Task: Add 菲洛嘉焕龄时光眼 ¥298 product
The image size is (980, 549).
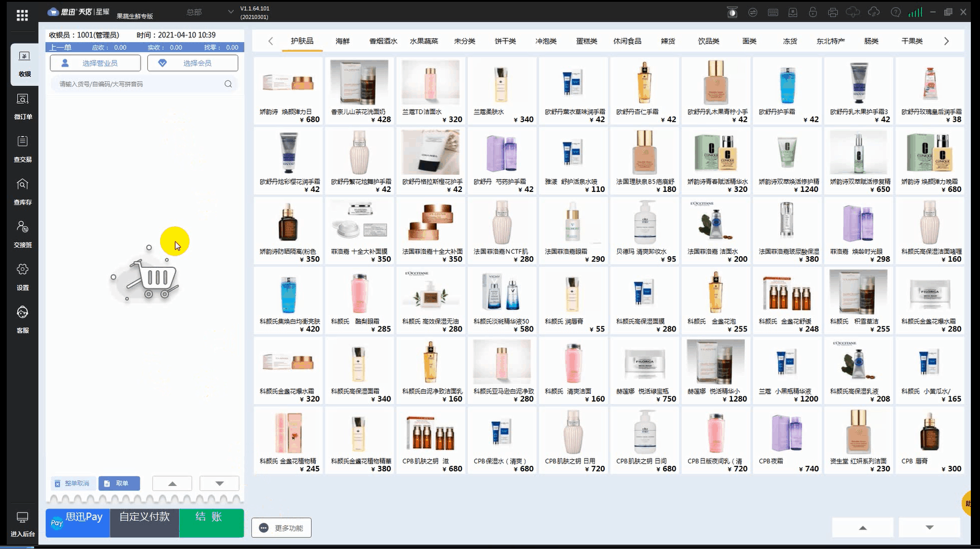Action: coord(858,230)
